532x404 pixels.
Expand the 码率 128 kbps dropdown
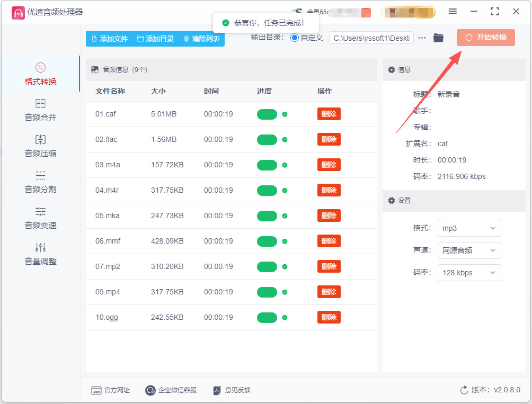469,273
